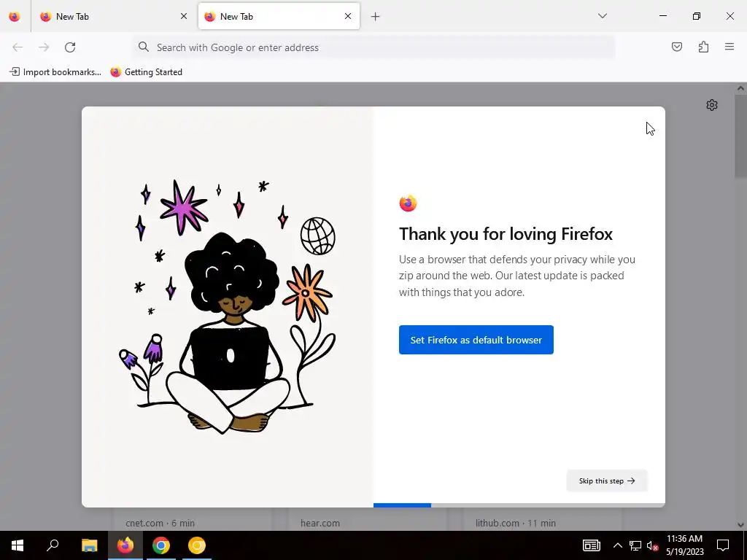Show hidden system tray icons
The width and height of the screenshot is (747, 560).
click(x=617, y=545)
